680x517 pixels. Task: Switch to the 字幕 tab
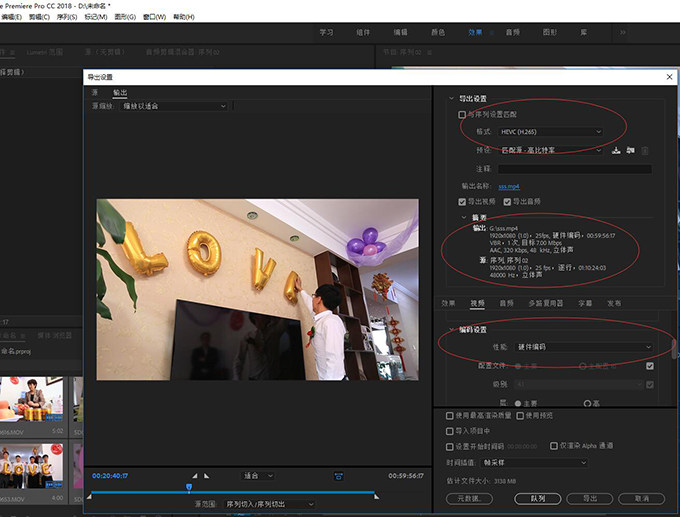(x=585, y=303)
